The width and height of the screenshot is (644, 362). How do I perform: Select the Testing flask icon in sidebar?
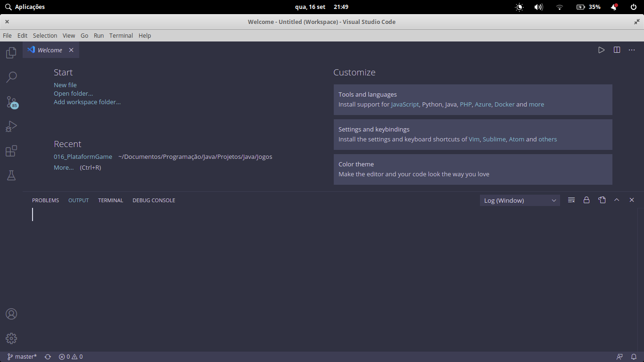(11, 175)
